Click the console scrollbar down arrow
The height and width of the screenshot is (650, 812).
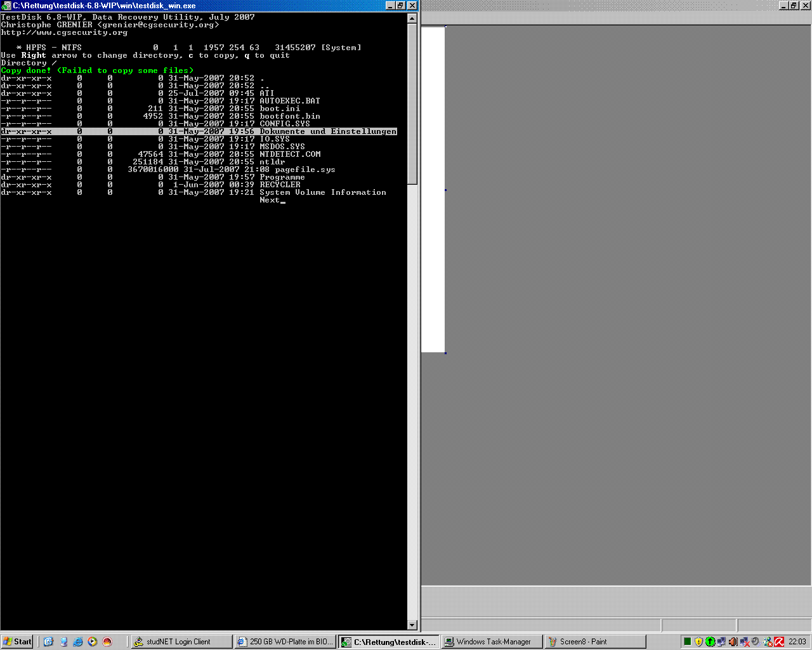point(412,625)
